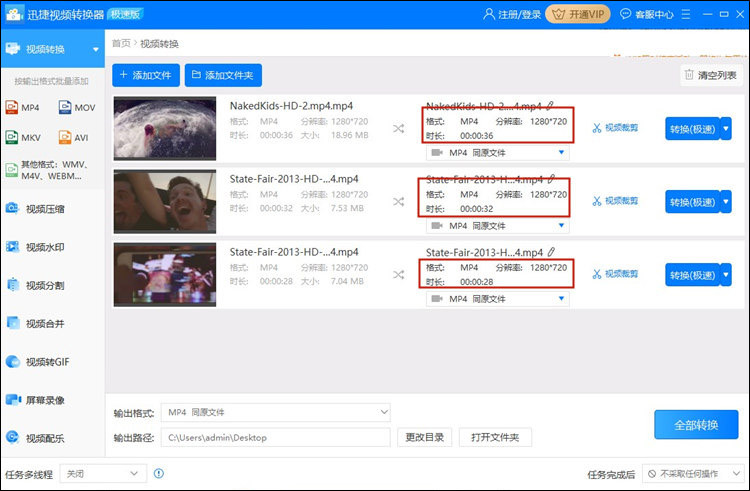Select the NakedKids-HD-2 video thumbnail

pyautogui.click(x=165, y=128)
